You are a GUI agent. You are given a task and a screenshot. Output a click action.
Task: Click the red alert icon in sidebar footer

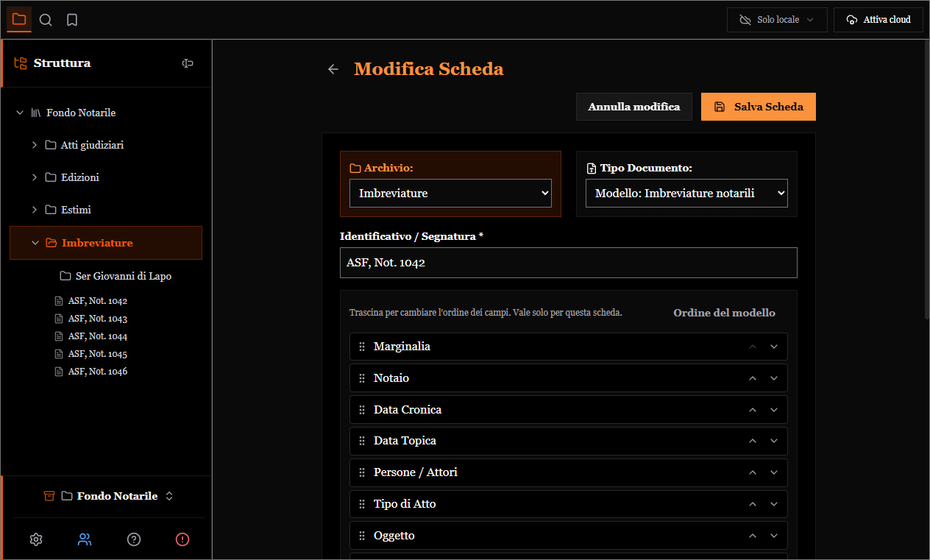[x=182, y=539]
